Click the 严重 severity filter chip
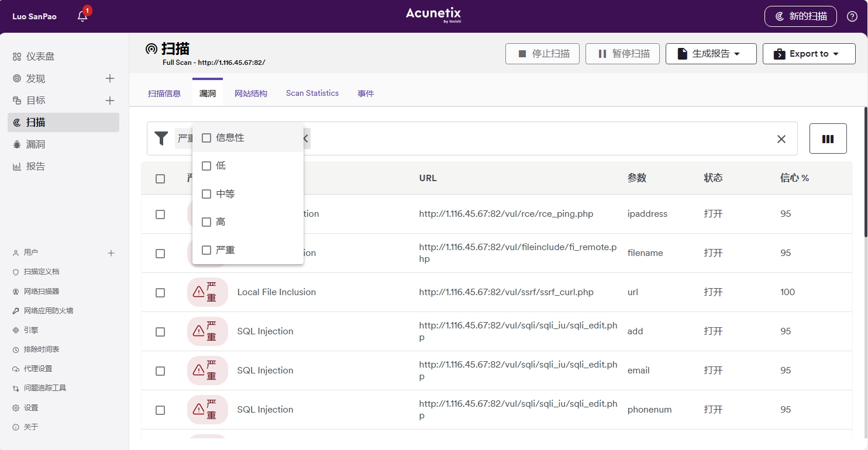 coord(185,139)
